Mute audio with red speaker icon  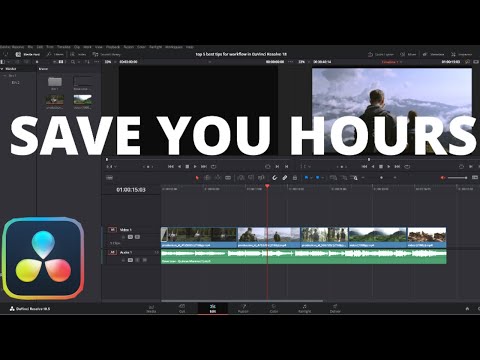pyautogui.click(x=443, y=178)
